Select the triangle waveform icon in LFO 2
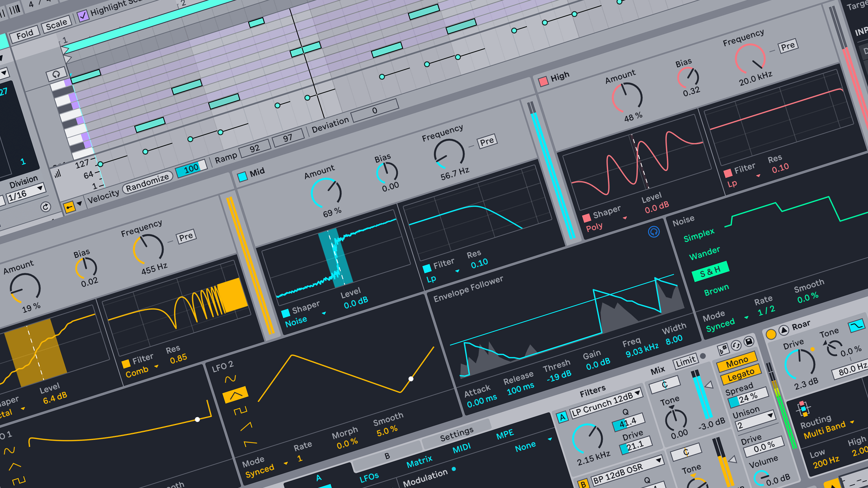This screenshot has height=488, width=868. coord(235,394)
